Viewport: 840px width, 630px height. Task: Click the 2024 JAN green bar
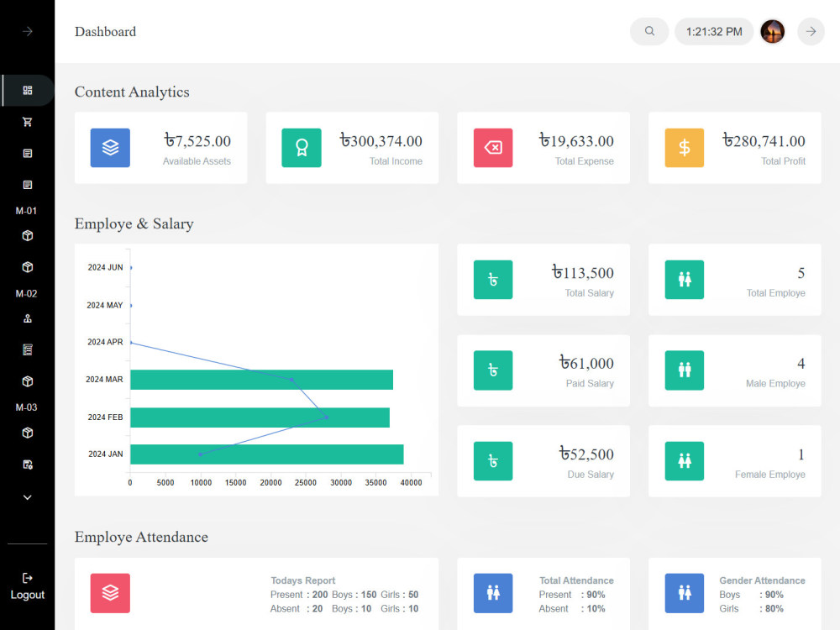267,454
